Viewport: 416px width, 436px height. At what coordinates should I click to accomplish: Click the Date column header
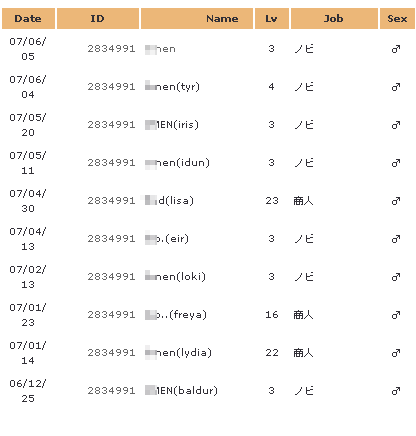(28, 19)
